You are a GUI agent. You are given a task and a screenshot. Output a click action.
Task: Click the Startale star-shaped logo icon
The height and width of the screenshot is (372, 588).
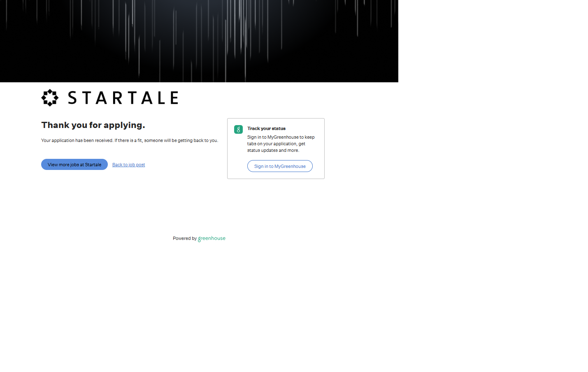pos(50,98)
